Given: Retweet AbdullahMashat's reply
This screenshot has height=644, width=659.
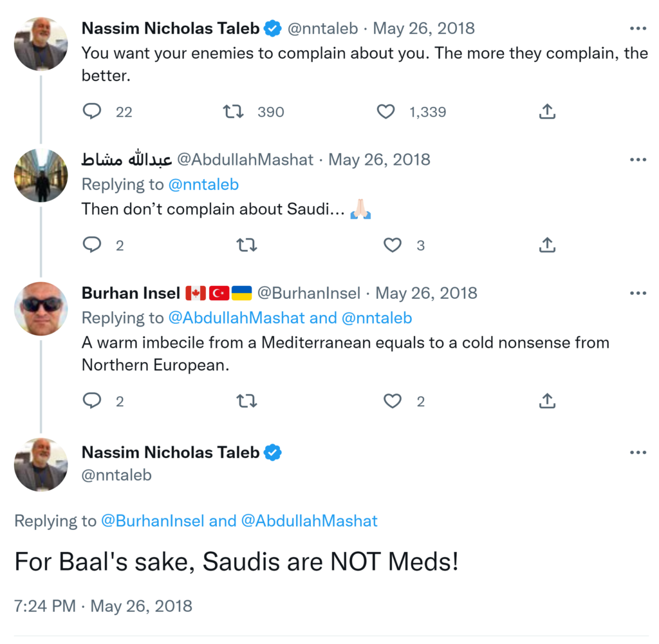Looking at the screenshot, I should (x=246, y=245).
